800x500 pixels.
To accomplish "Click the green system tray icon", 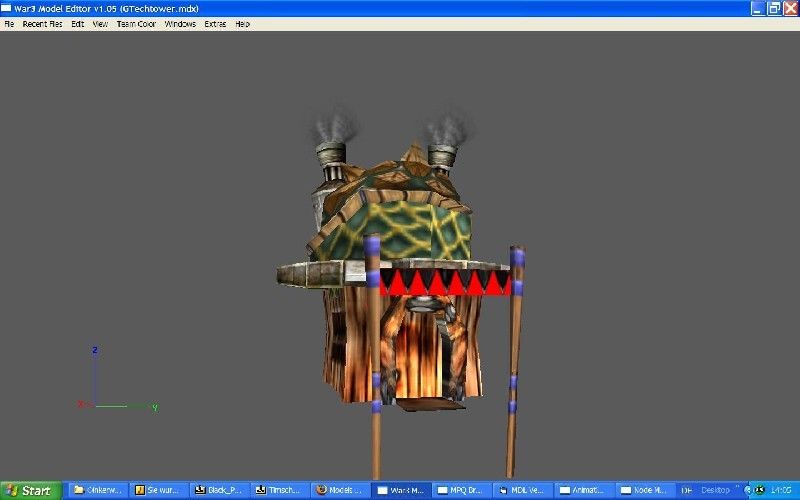I will tap(759, 490).
